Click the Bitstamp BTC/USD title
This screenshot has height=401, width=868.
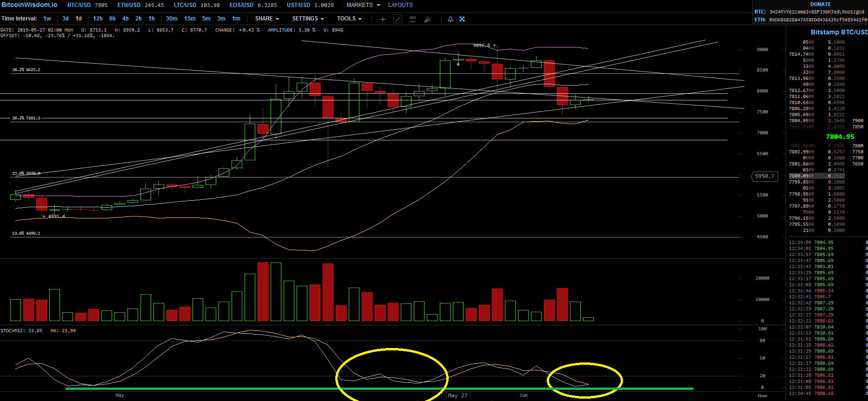point(839,32)
